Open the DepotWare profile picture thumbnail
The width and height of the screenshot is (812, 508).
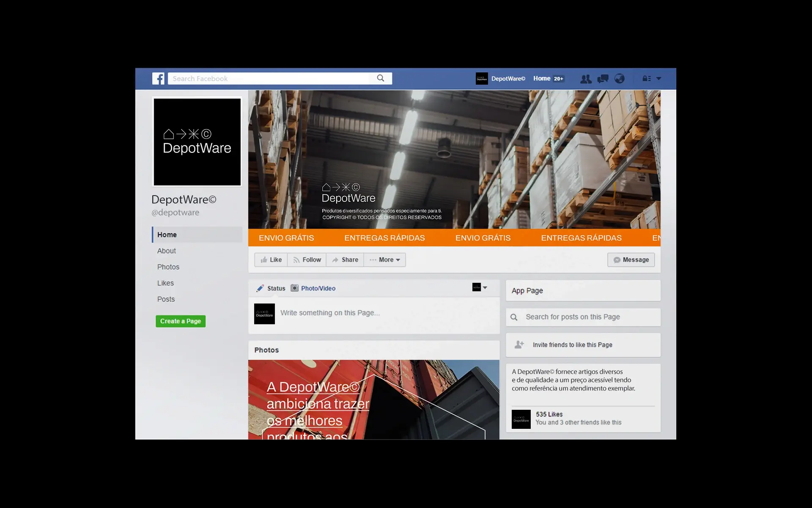pos(197,142)
